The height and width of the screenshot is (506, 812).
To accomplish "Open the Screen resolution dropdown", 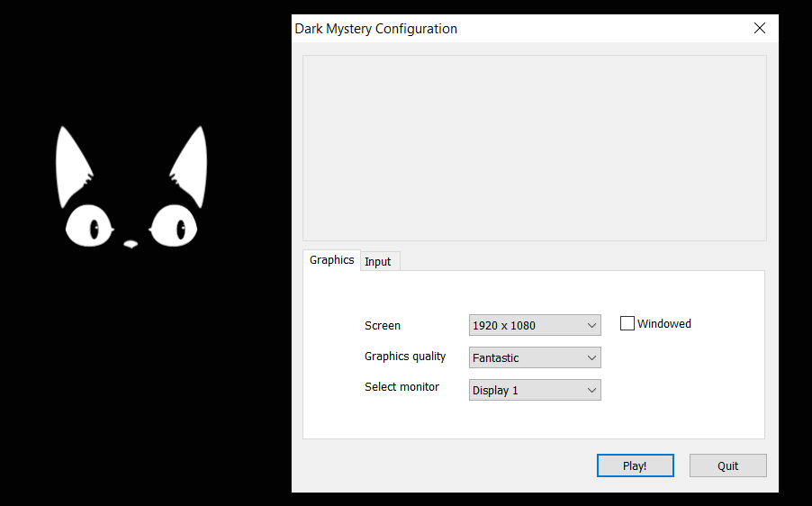I will click(535, 325).
